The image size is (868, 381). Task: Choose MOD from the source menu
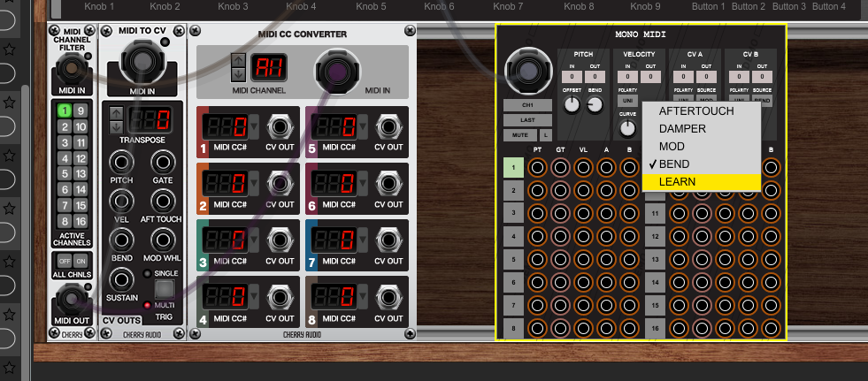[702, 147]
